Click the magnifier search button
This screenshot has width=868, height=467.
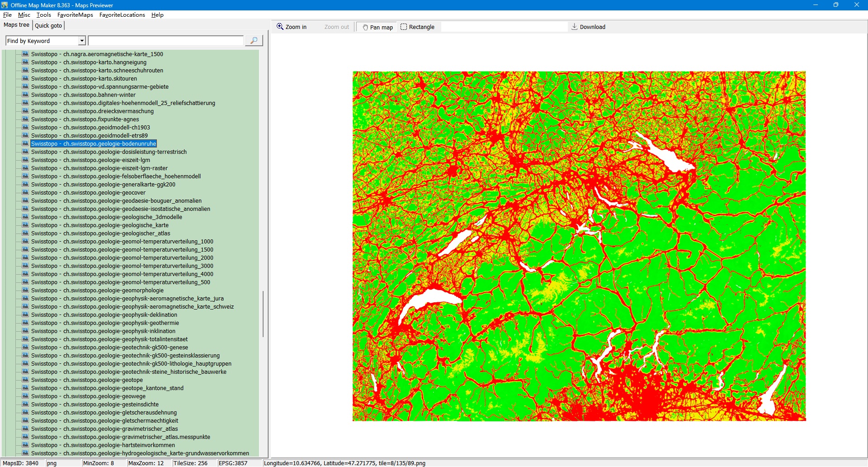coord(254,41)
